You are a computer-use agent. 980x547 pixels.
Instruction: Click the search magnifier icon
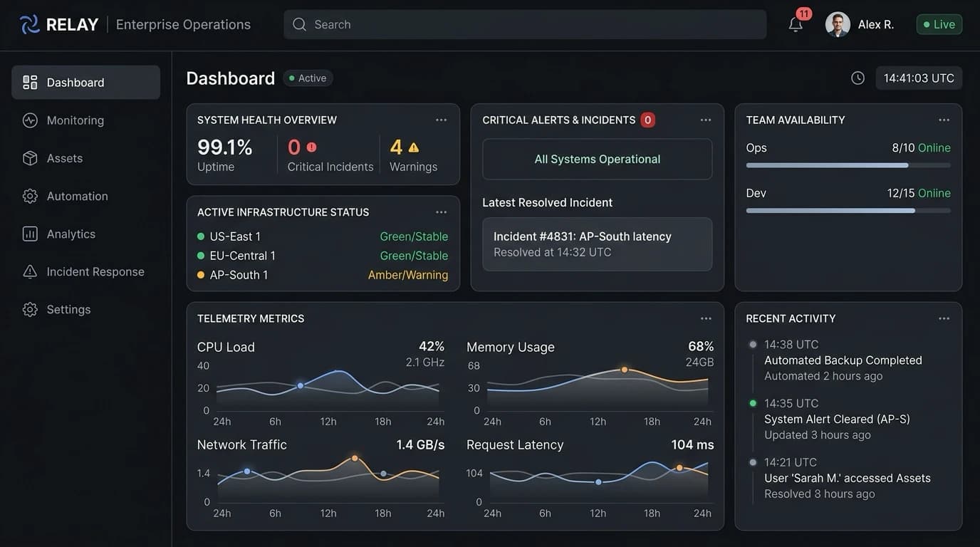pos(300,24)
